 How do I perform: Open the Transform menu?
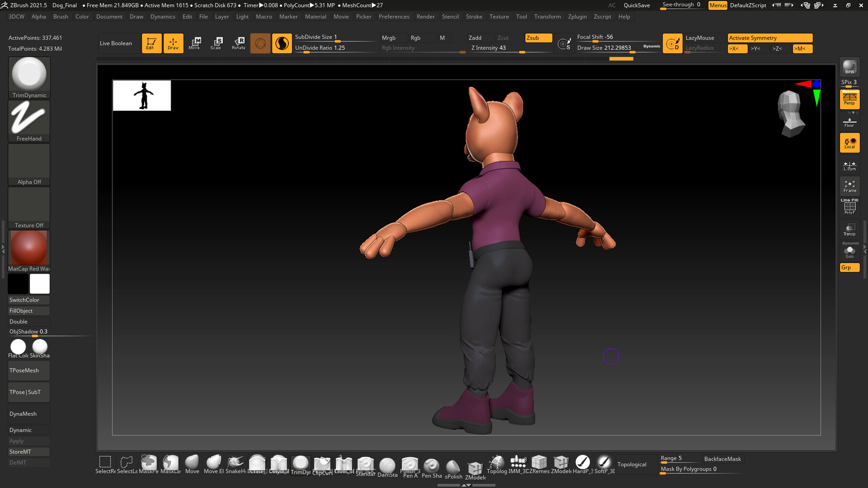pyautogui.click(x=547, y=16)
